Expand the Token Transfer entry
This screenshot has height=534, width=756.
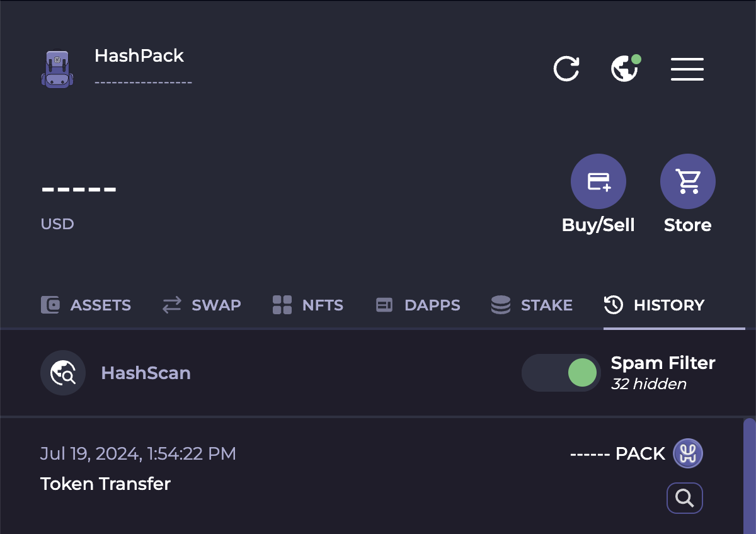pyautogui.click(x=105, y=484)
